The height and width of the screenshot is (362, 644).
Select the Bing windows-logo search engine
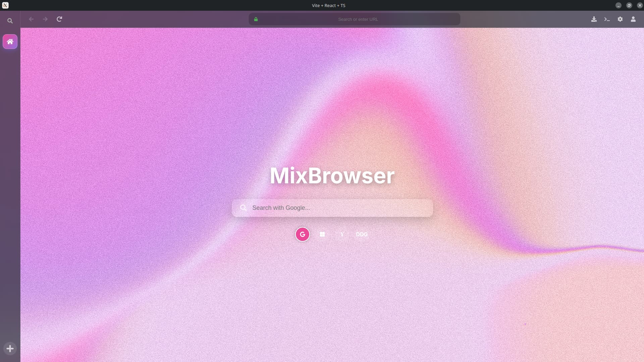[322, 234]
